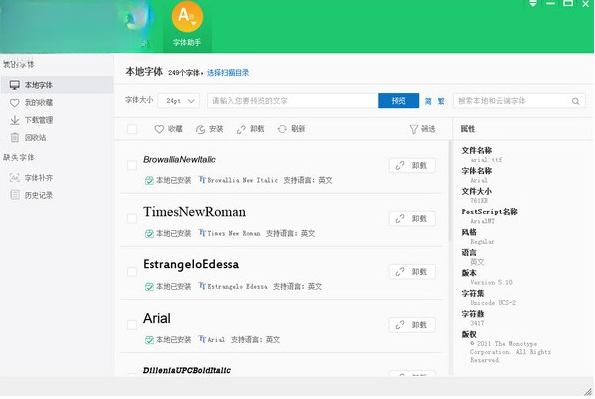This screenshot has height=399, width=595.
Task: Click 卸载 button for EstrangeloEdessa
Action: tap(412, 272)
